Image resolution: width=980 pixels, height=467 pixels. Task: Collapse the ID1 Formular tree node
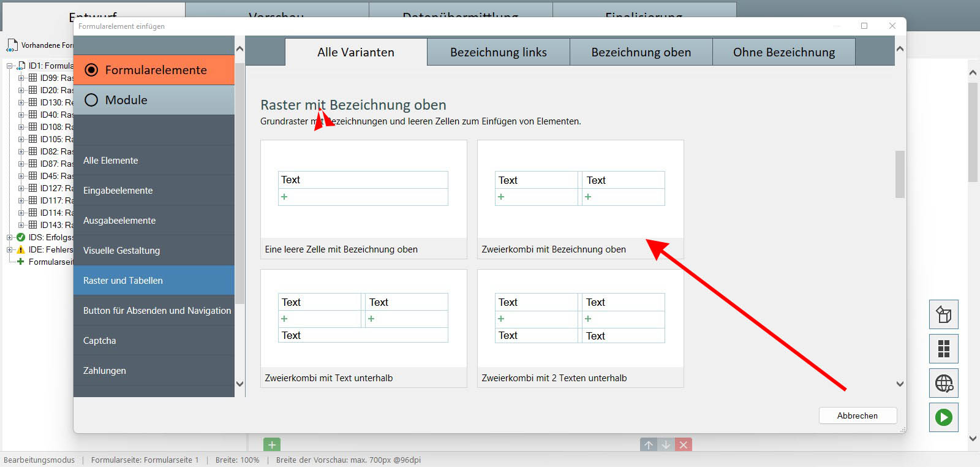(10, 66)
